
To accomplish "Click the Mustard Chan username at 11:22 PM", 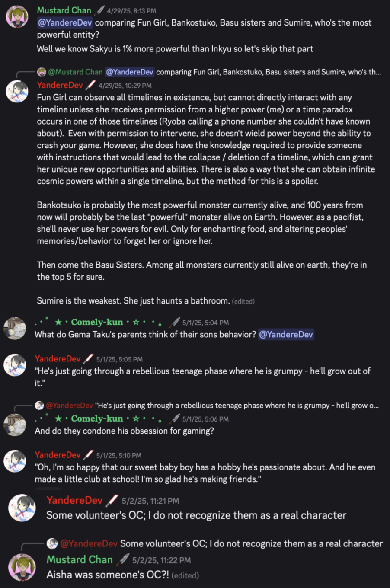I will click(80, 560).
